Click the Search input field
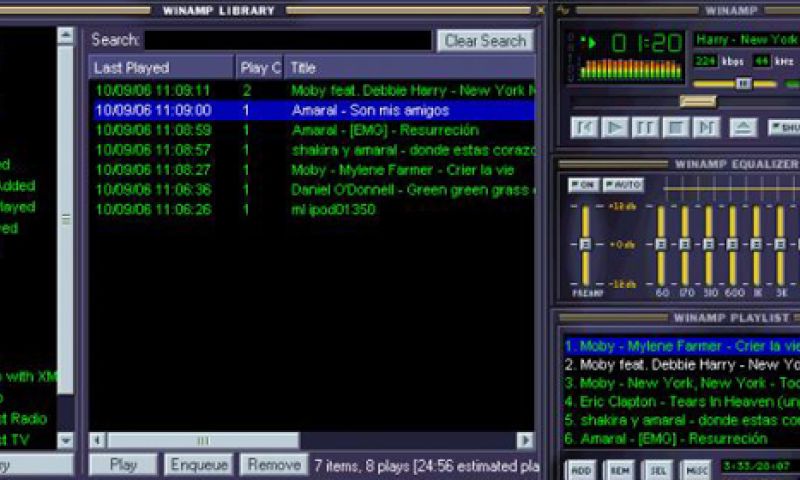Image resolution: width=800 pixels, height=480 pixels. (x=288, y=40)
